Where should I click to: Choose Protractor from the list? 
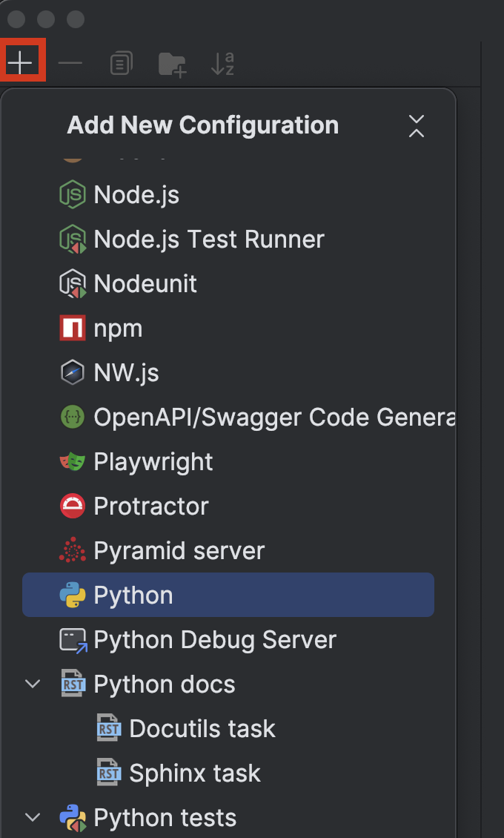point(228,506)
